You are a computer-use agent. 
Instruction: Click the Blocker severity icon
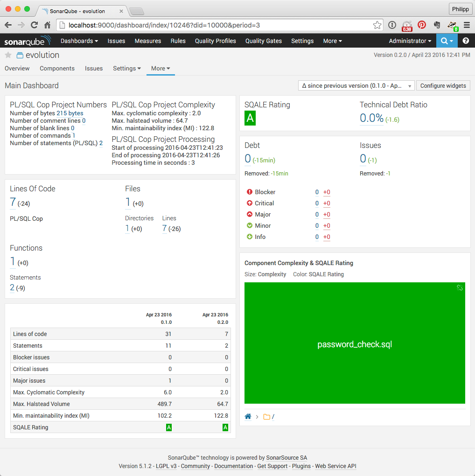pos(250,192)
